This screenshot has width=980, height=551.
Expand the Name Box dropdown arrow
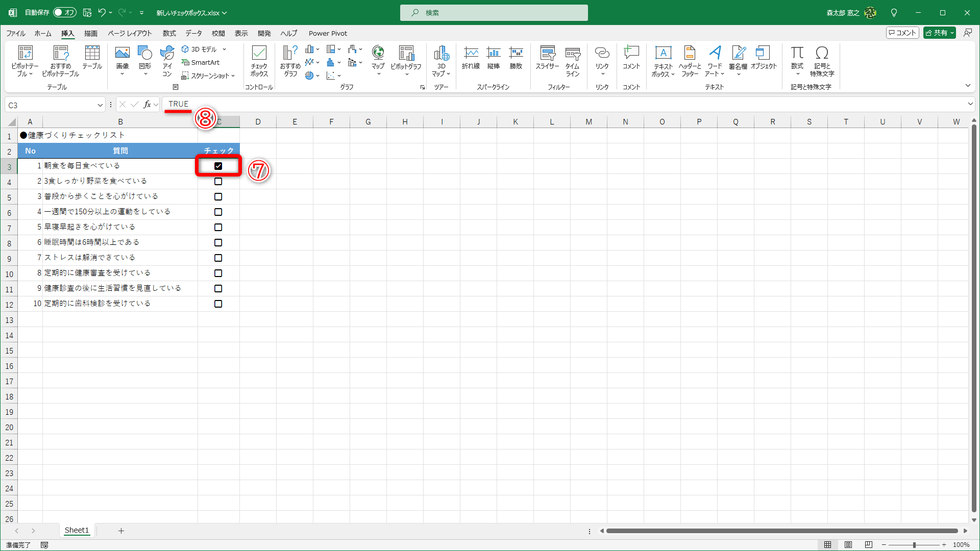coord(100,105)
